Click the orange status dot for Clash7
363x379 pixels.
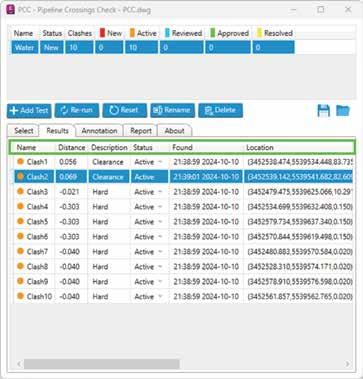[20, 251]
